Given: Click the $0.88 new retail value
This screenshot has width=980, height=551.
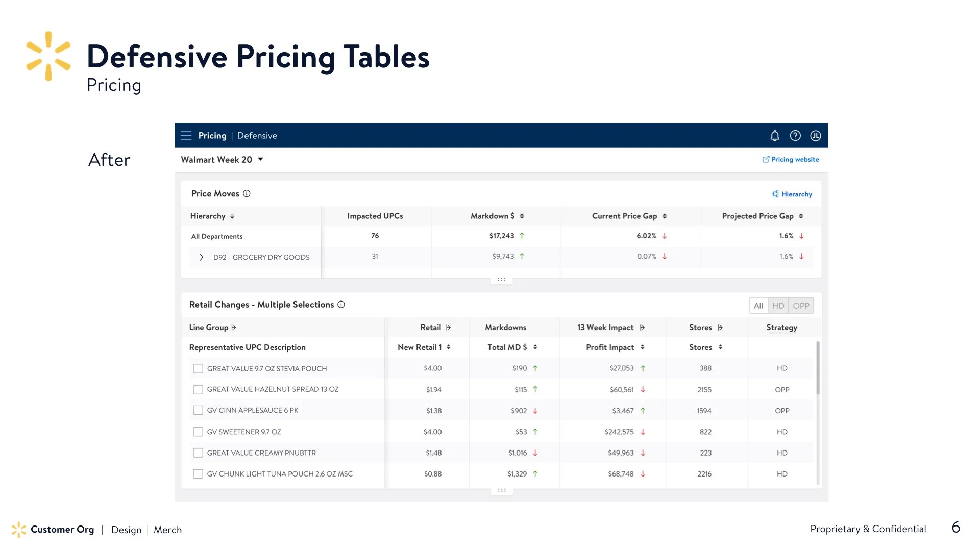Looking at the screenshot, I should (433, 474).
